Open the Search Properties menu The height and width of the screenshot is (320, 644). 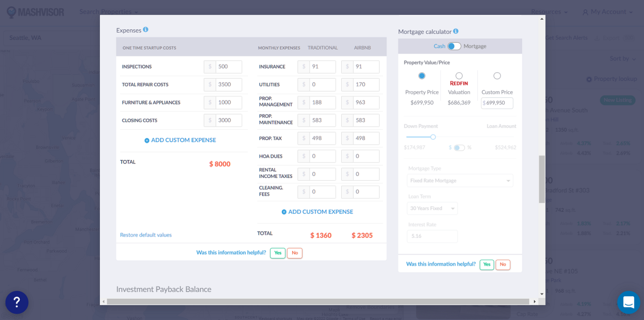[109, 12]
